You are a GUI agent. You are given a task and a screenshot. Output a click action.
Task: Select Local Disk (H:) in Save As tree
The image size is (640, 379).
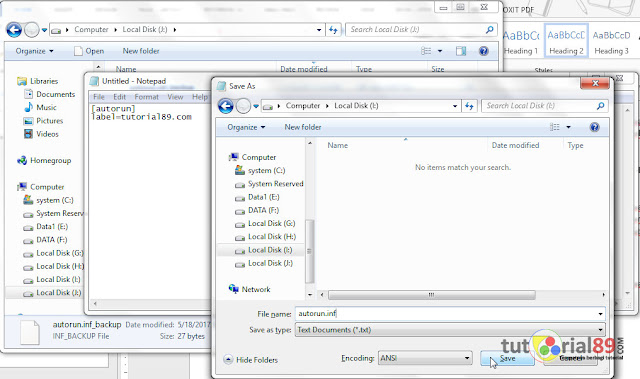(265, 237)
